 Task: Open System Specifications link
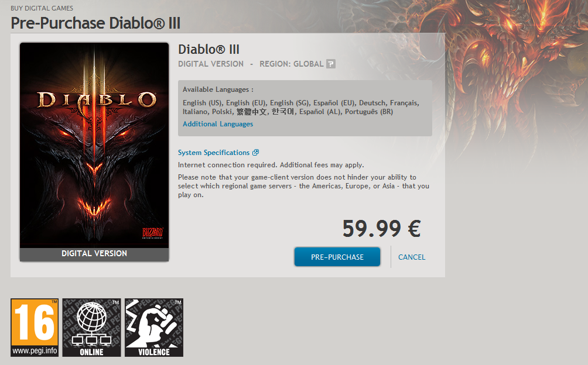(x=214, y=152)
